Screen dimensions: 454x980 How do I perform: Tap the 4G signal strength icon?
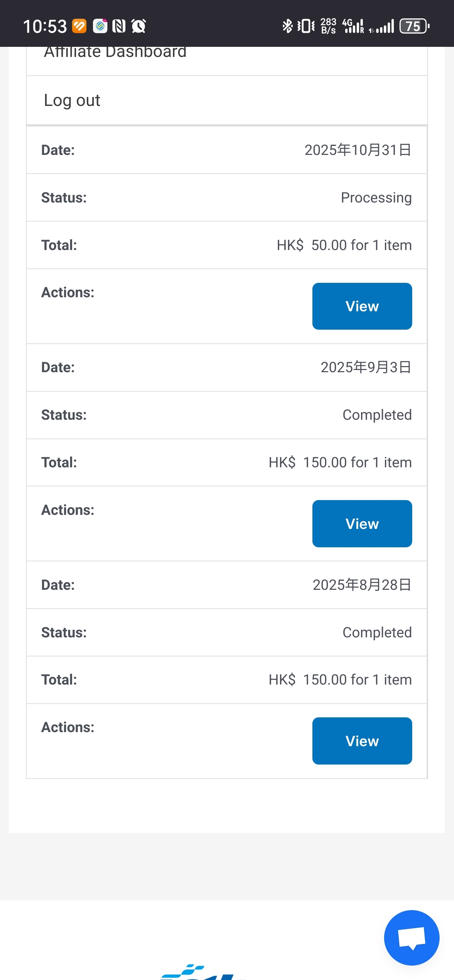353,26
